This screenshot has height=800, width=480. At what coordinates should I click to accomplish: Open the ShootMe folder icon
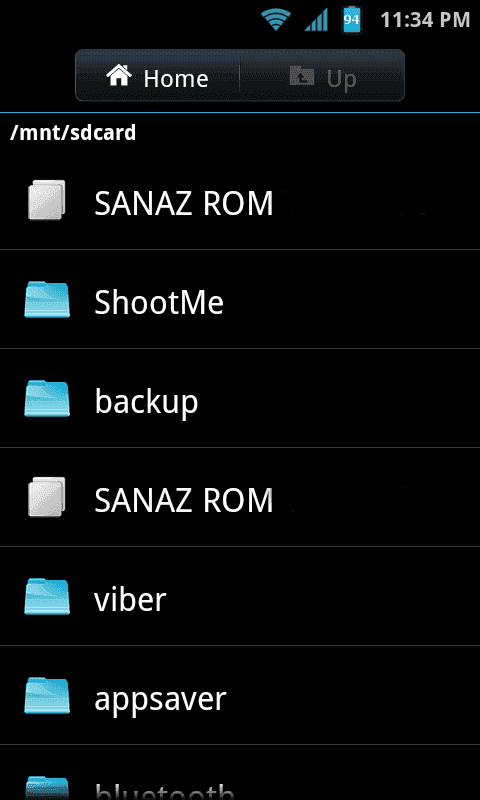tap(47, 299)
